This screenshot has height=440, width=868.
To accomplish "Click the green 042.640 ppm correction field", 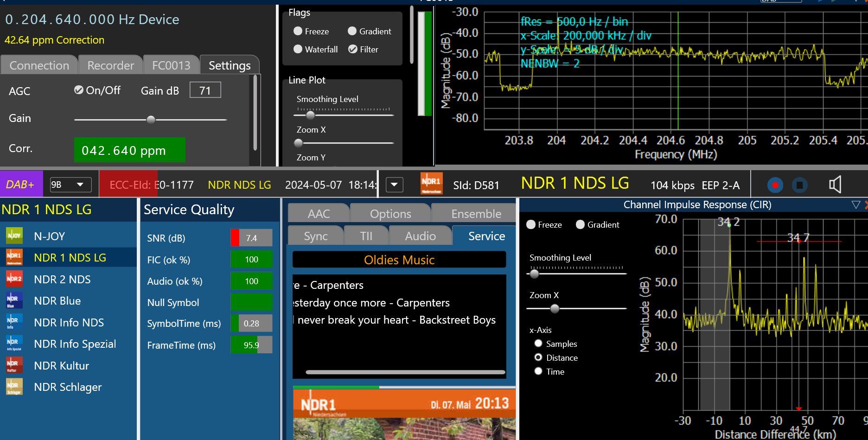I will click(129, 150).
